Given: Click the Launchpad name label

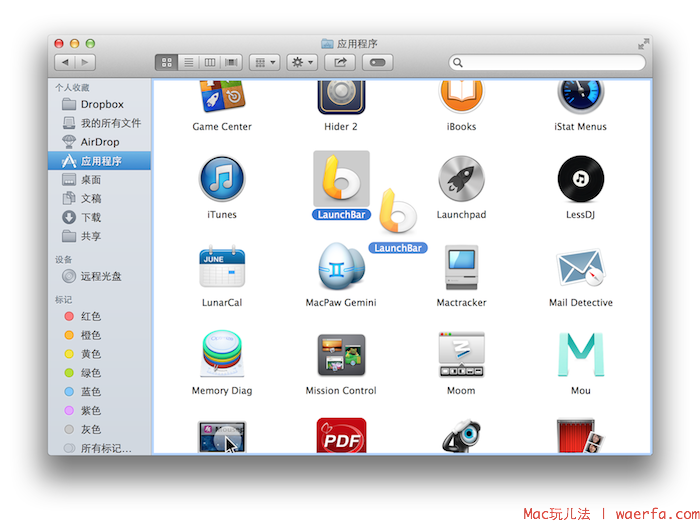Looking at the screenshot, I should pyautogui.click(x=461, y=215).
